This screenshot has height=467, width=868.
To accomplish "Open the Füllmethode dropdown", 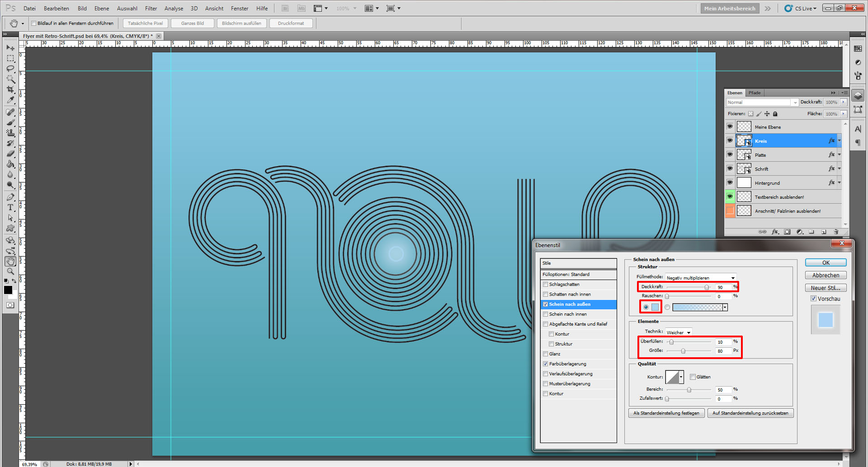I will 700,278.
